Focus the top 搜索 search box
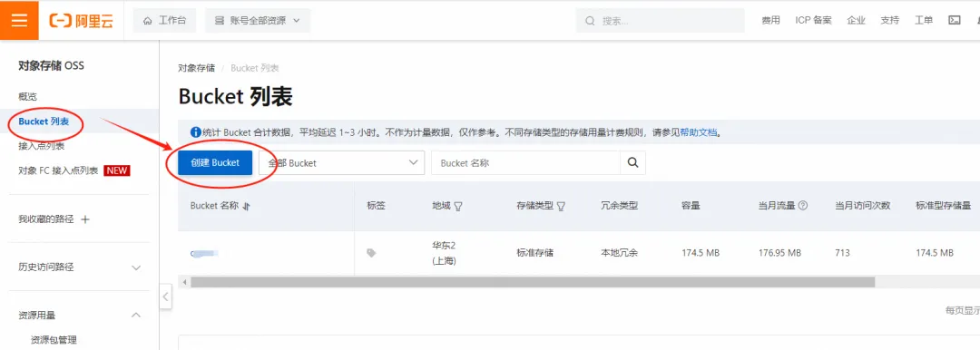 point(660,21)
